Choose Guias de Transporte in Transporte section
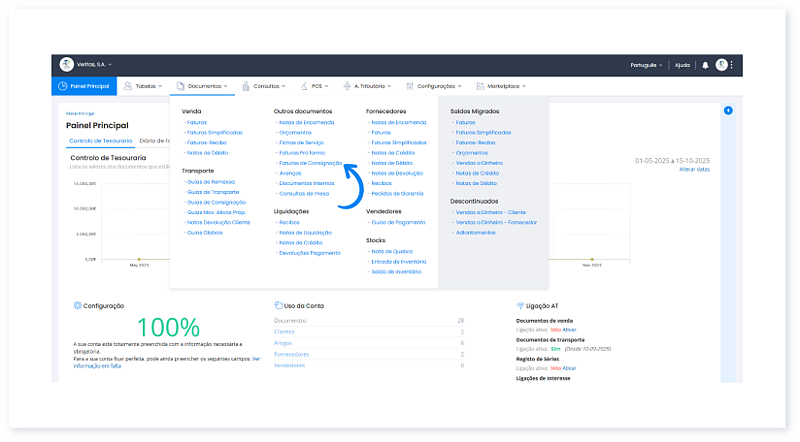Image resolution: width=800 pixels, height=442 pixels. point(210,192)
